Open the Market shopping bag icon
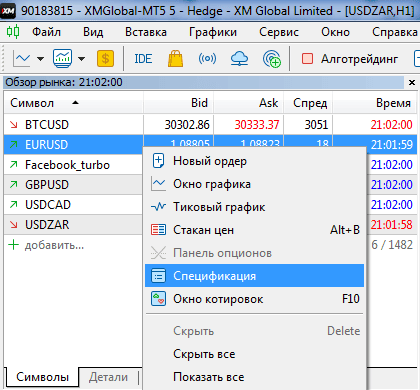Viewport: 420px width, 390px height. (175, 59)
